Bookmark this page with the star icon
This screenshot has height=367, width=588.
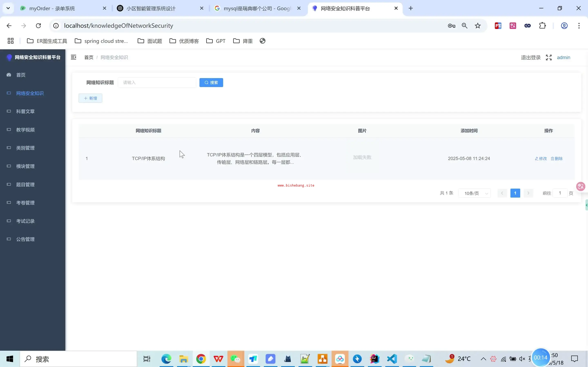tap(478, 26)
